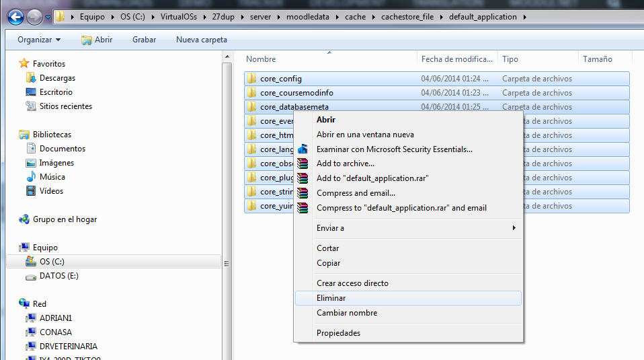Expand the arrow after Equipo in breadcrumb

(x=112, y=17)
